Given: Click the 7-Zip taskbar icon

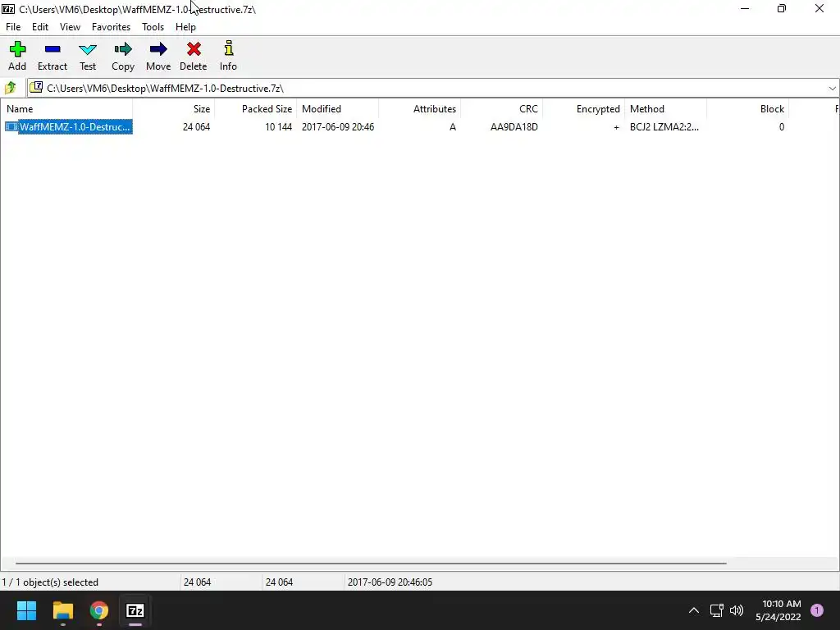Looking at the screenshot, I should point(135,610).
